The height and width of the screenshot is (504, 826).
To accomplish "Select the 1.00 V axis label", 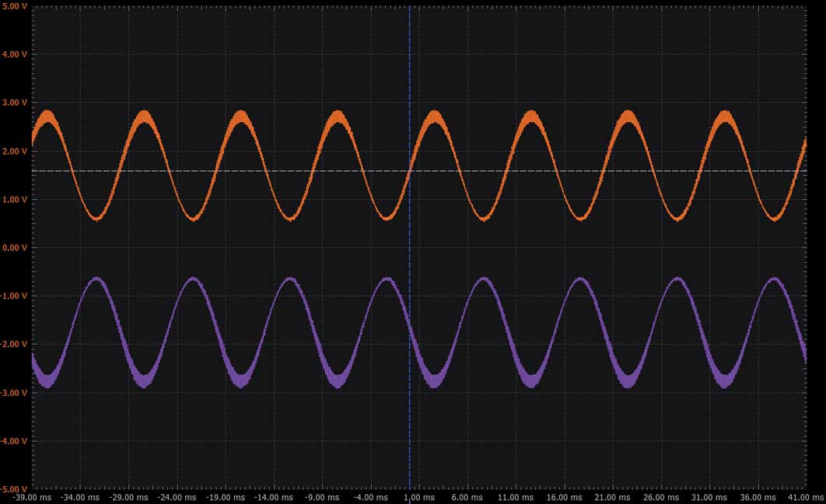I will pos(15,200).
